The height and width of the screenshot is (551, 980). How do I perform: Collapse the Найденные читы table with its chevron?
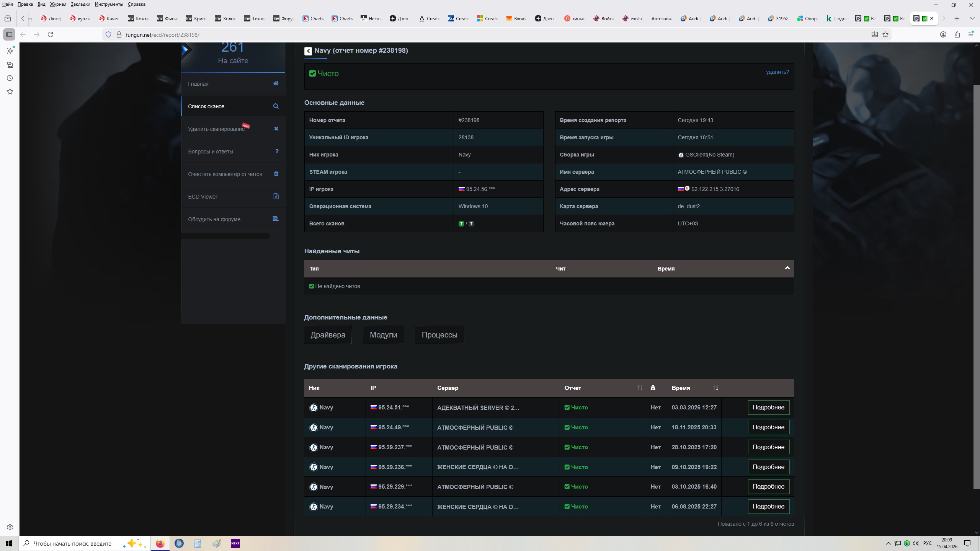tap(787, 268)
